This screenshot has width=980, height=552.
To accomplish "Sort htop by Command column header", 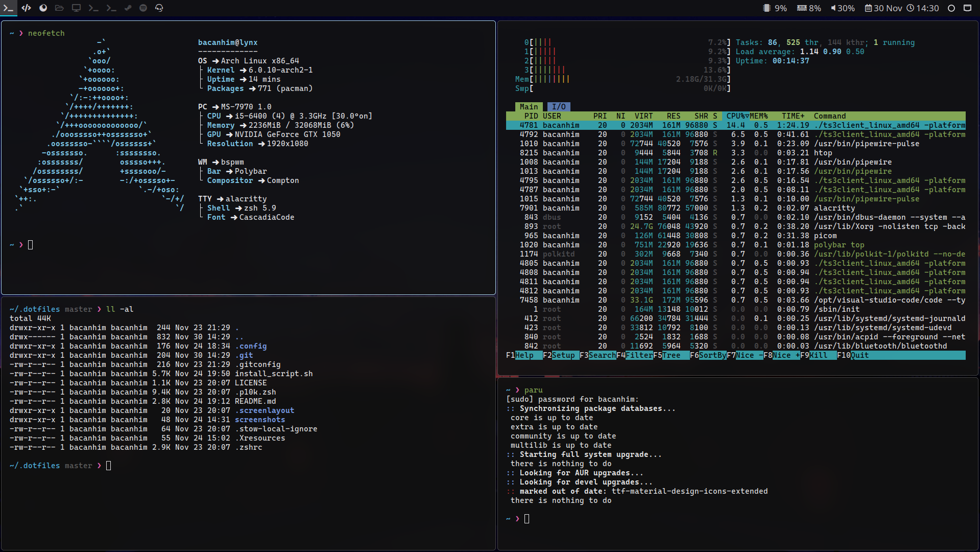I will [830, 116].
